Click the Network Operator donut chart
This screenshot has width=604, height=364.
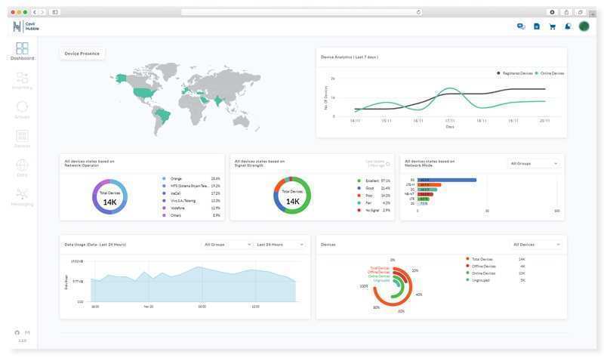click(x=109, y=197)
